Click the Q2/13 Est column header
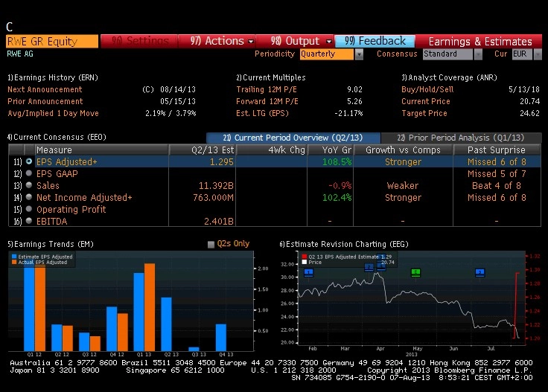This screenshot has height=392, width=548. pos(203,150)
